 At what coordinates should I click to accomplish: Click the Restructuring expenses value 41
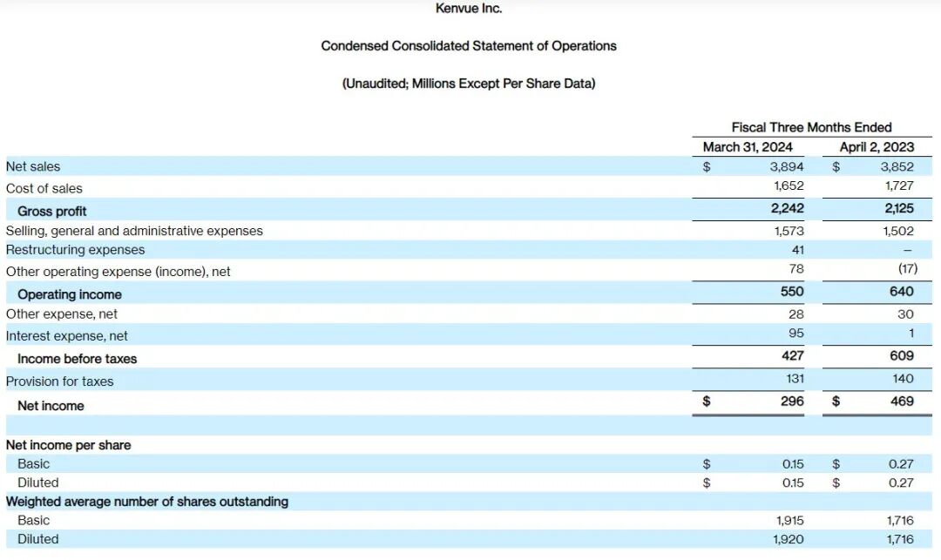tap(797, 249)
